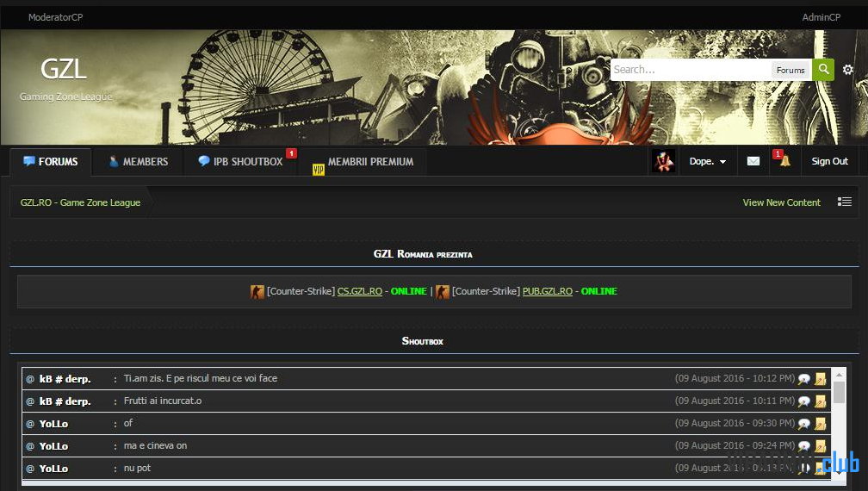This screenshot has width=868, height=491.
Task: Toggle the sidebar list icon beside View New Content
Action: click(x=844, y=202)
